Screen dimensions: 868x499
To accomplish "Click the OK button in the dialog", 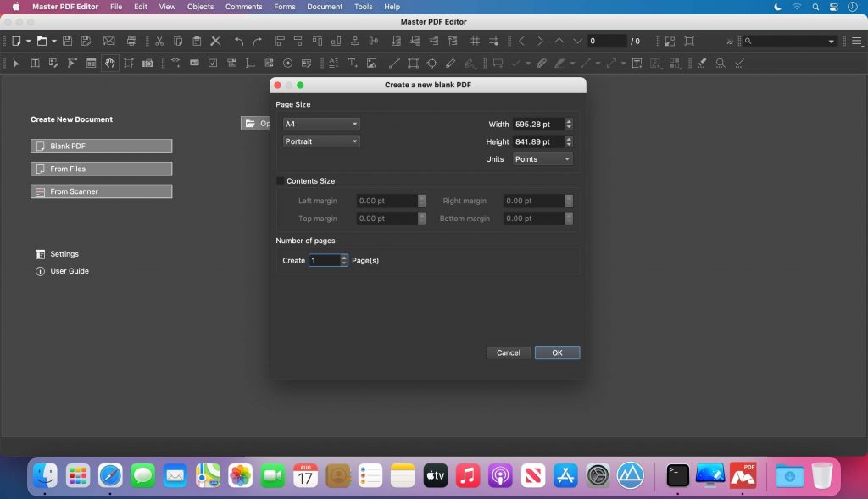I will tap(557, 352).
